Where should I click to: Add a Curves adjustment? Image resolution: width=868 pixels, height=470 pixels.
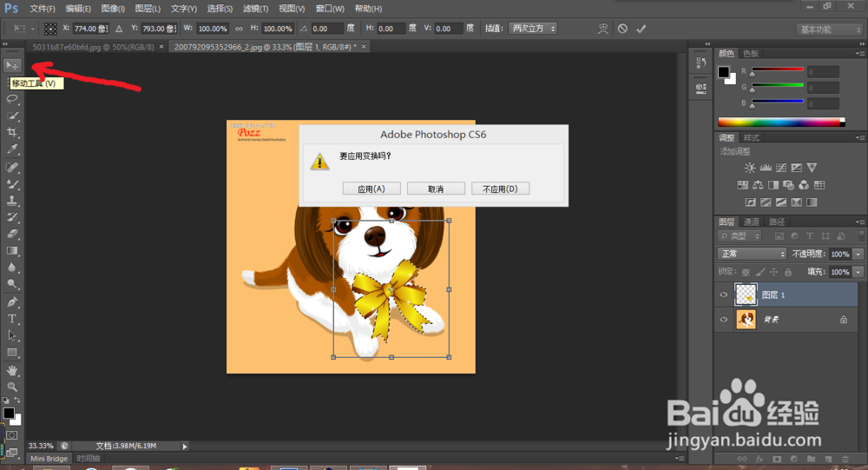[781, 168]
